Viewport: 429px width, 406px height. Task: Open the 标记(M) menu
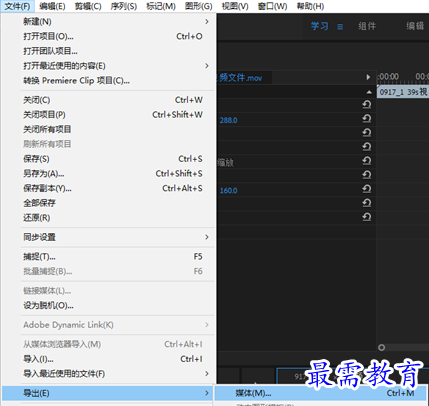tap(161, 6)
